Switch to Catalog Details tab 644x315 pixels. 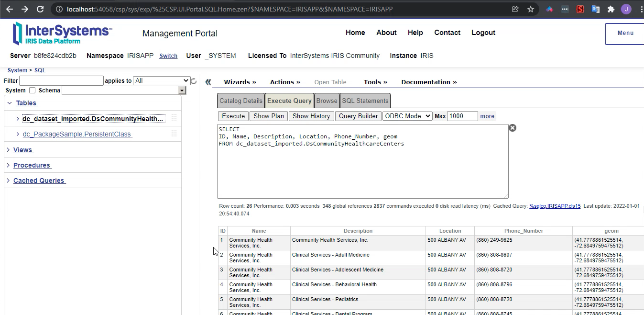click(x=241, y=101)
